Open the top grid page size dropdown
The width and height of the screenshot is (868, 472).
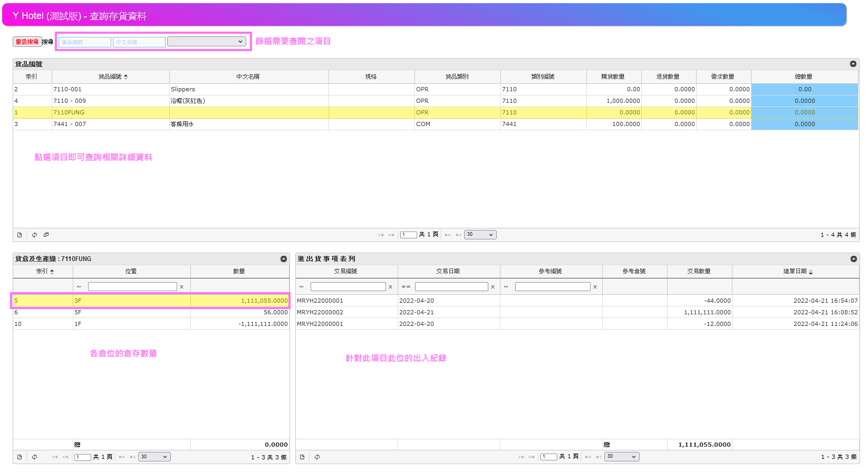(x=480, y=235)
